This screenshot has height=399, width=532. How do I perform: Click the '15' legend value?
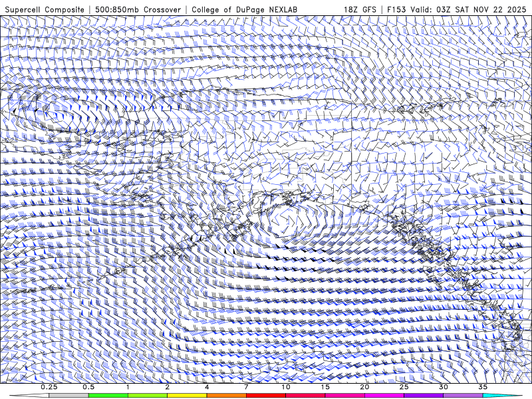coord(325,387)
